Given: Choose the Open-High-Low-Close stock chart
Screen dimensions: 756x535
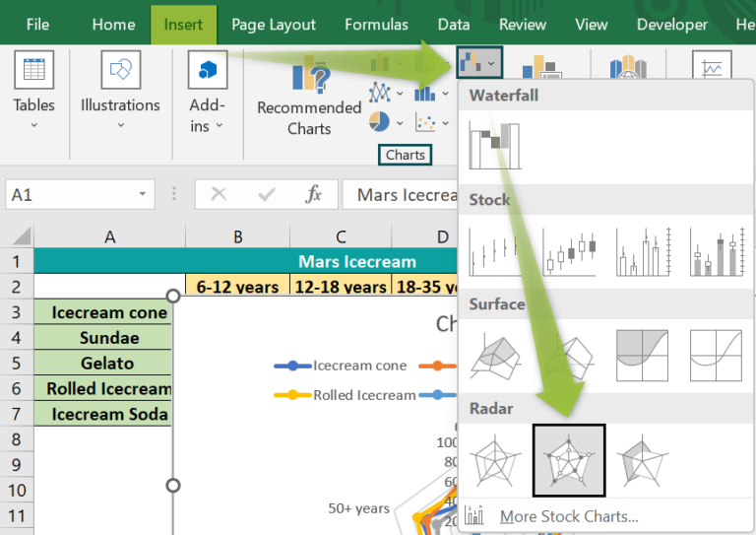Looking at the screenshot, I should coord(568,251).
